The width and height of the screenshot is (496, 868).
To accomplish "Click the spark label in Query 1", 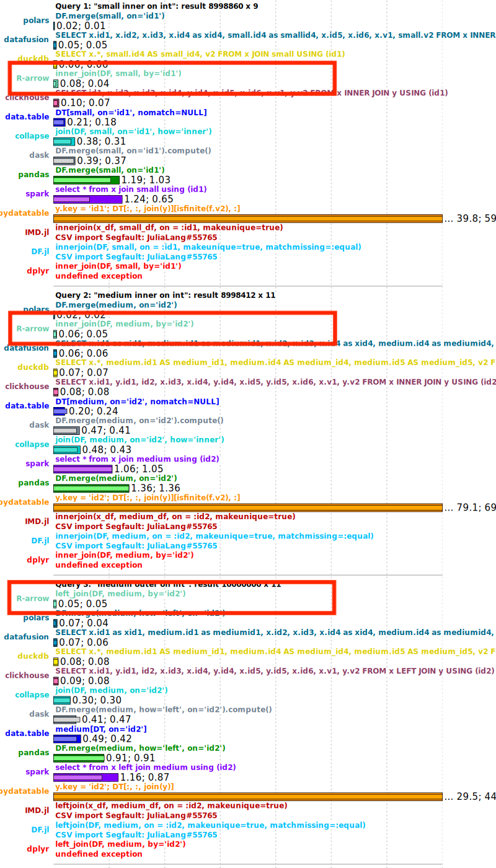I will pyautogui.click(x=37, y=194).
